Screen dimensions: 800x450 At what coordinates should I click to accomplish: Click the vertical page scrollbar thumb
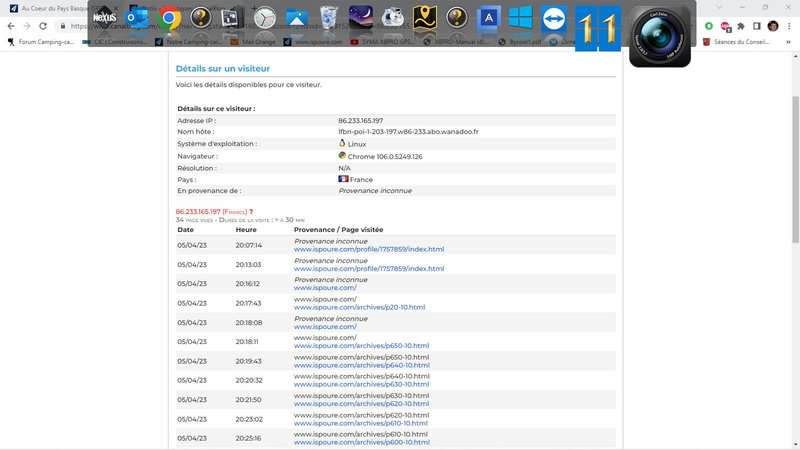click(795, 169)
